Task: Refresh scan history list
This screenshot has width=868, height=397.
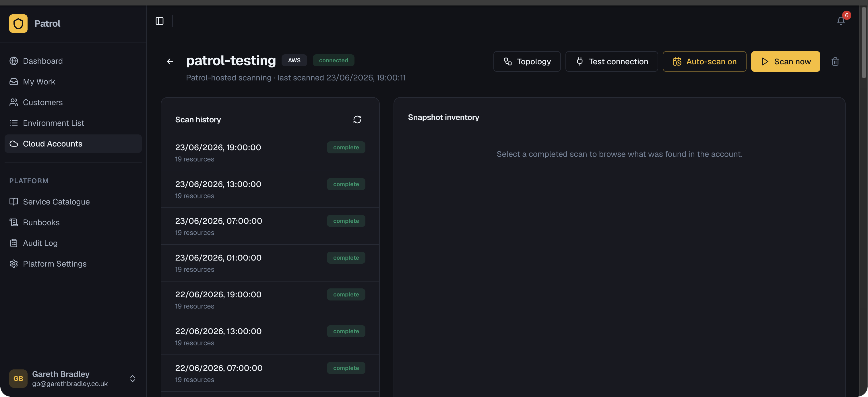Action: [357, 120]
